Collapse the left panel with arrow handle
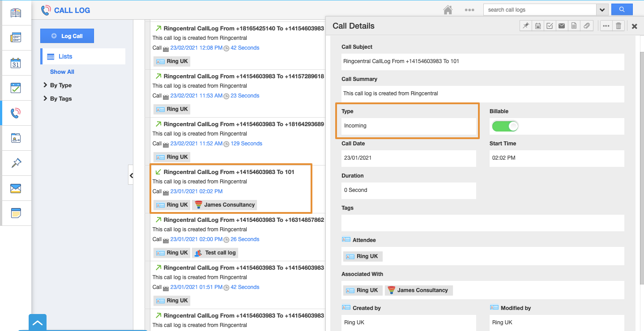Screen dimensions: 644x331 click(x=131, y=176)
